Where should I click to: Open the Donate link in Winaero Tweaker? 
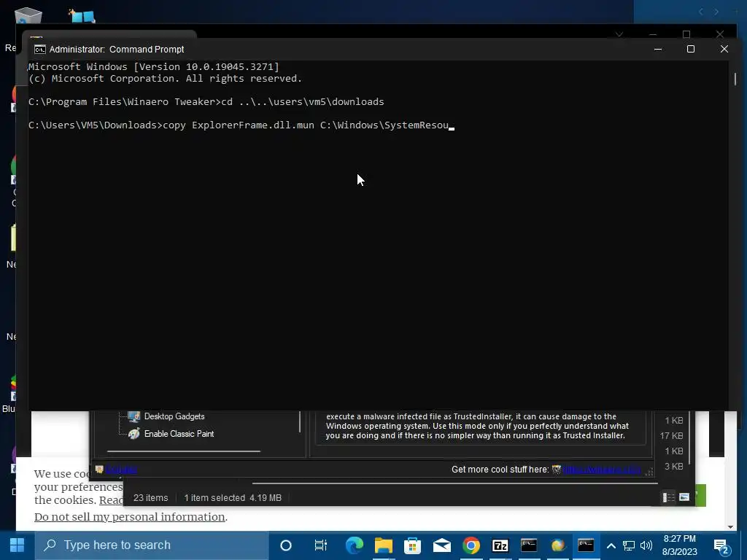coord(121,470)
